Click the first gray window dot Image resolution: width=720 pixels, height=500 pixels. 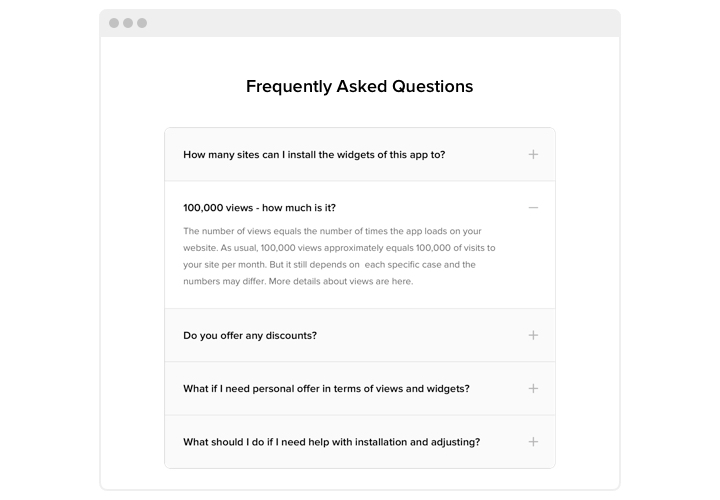click(114, 23)
